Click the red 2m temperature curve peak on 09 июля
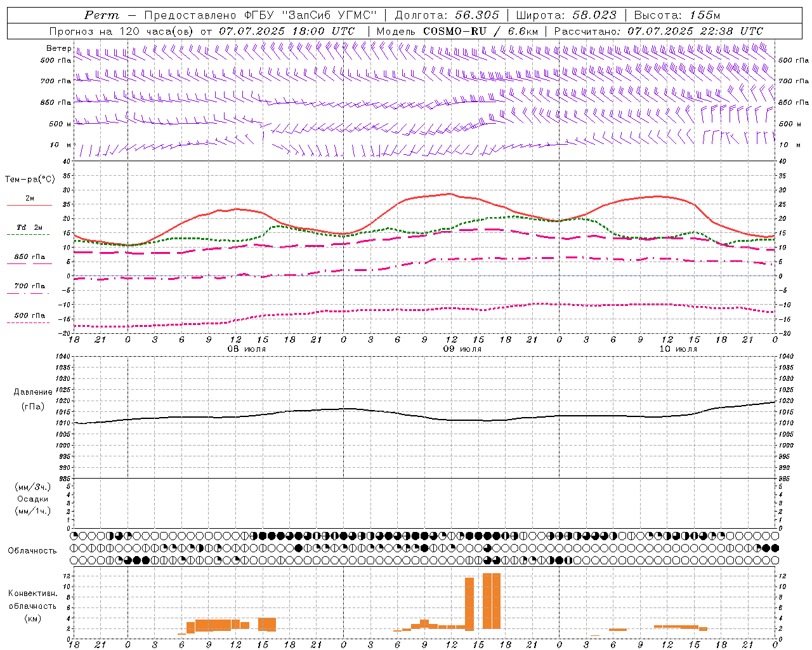This screenshot has width=812, height=650. [450, 194]
